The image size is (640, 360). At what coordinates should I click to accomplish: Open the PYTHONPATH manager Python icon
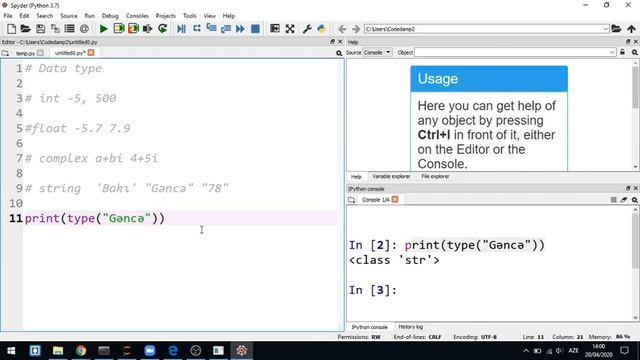pos(322,29)
